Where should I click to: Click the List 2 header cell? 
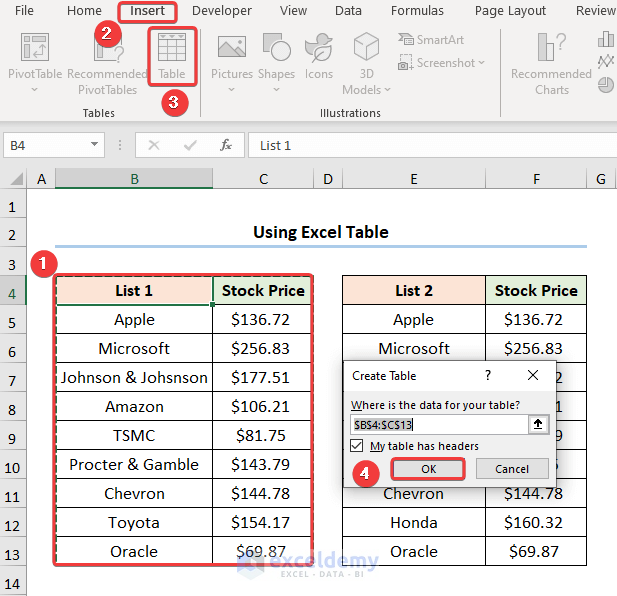point(414,290)
